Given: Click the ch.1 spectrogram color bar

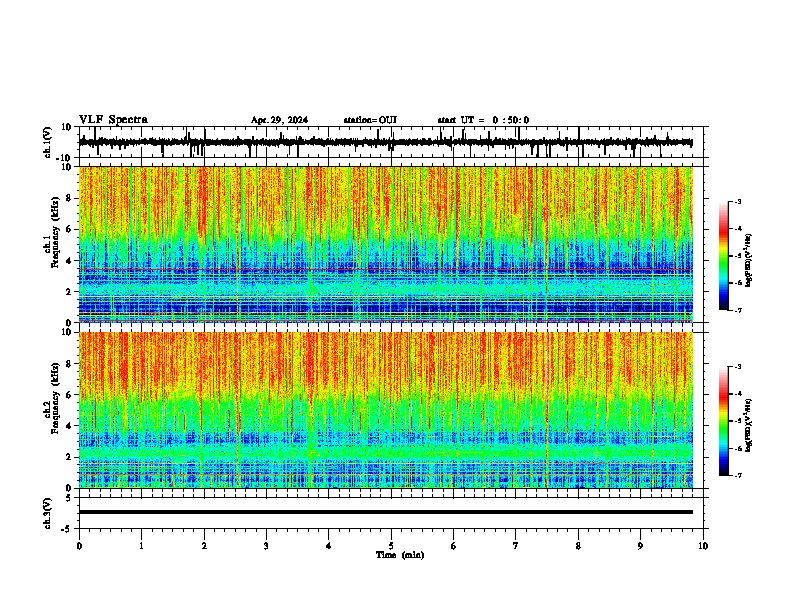Looking at the screenshot, I should [x=723, y=256].
